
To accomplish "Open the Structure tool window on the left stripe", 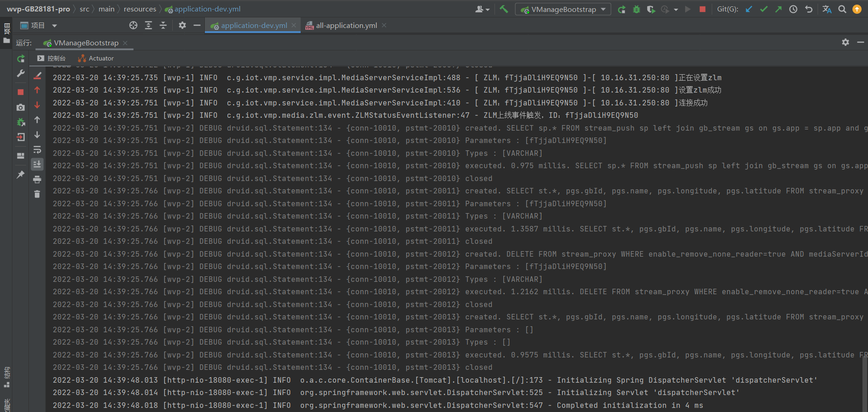I will tap(6, 377).
